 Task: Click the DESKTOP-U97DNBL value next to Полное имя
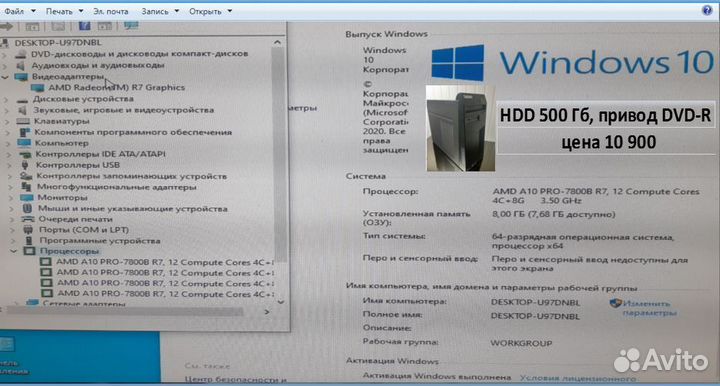point(535,316)
